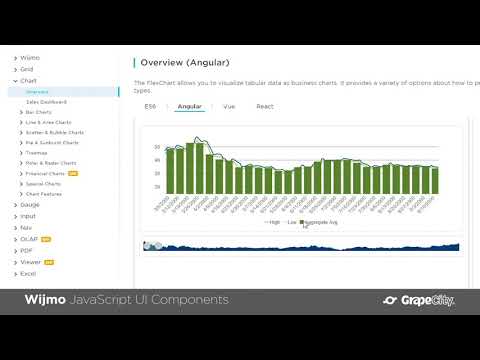Toggle the Low series legend item
Screen dimensions: 480x360
coord(289,222)
